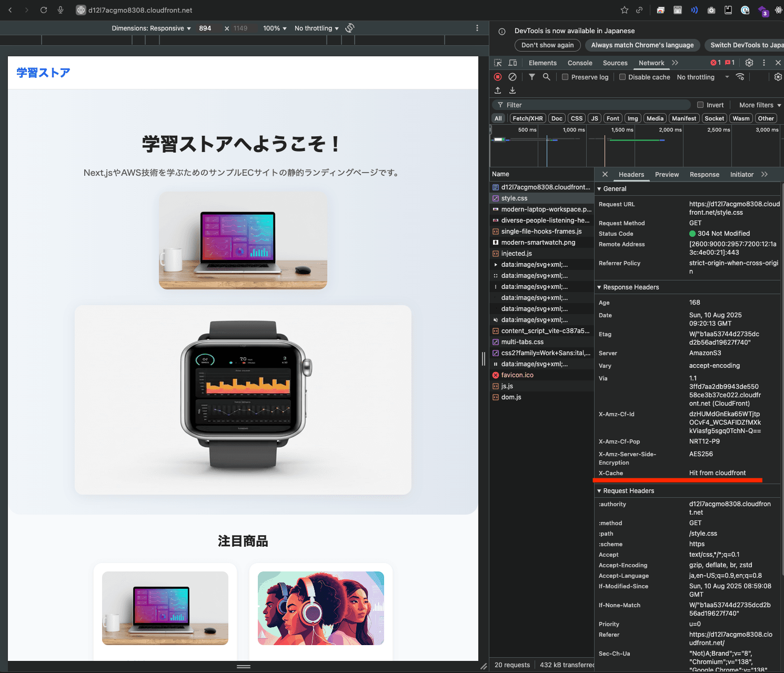Image resolution: width=784 pixels, height=673 pixels.
Task: Click the export HAR download icon
Action: [512, 91]
